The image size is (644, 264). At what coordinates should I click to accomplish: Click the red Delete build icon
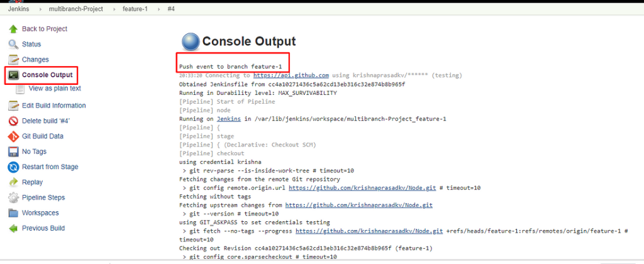pyautogui.click(x=14, y=121)
